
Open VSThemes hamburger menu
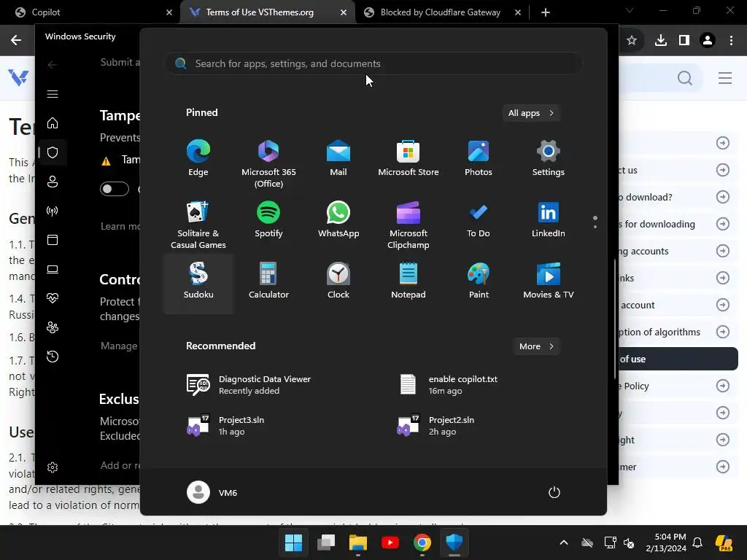[725, 78]
